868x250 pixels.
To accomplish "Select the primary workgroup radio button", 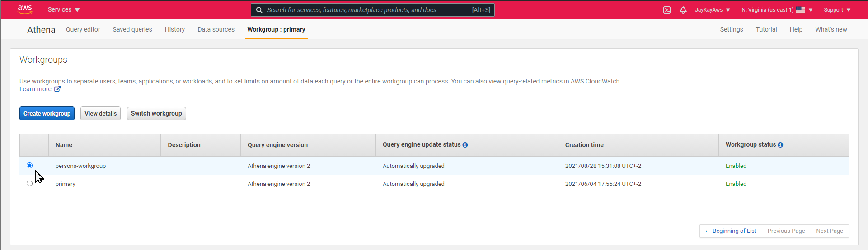I will (30, 184).
